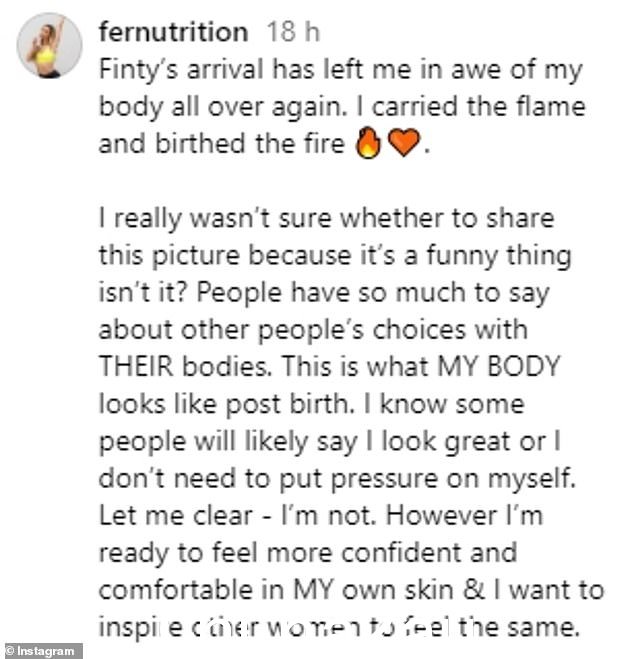Click the fire emoji in the caption

(368, 143)
